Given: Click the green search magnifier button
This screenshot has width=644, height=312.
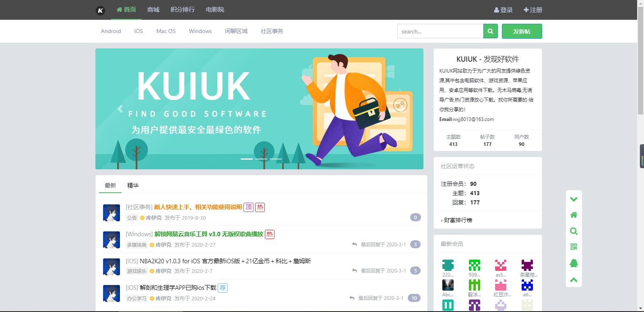Looking at the screenshot, I should click(490, 31).
